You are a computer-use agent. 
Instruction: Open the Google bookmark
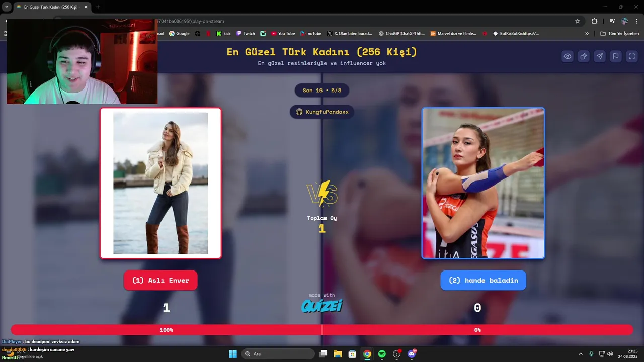coord(179,34)
